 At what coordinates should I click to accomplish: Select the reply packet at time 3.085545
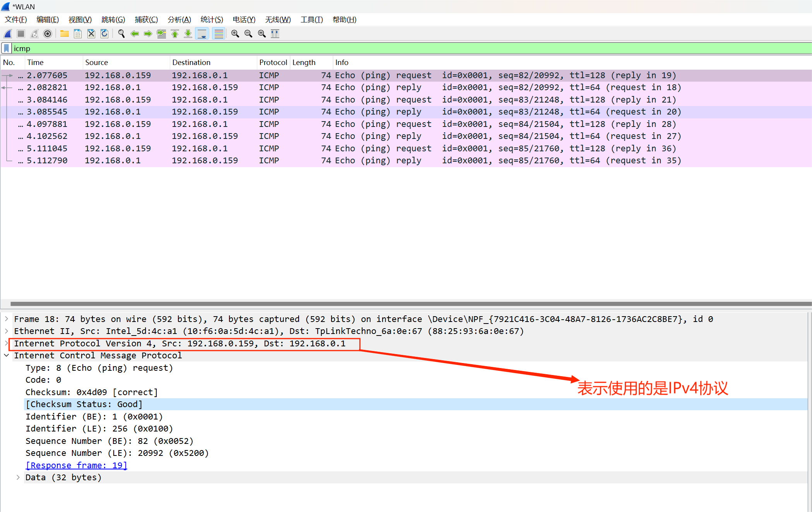point(406,112)
